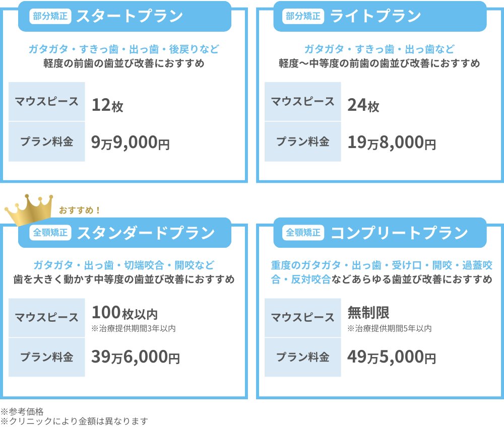Screen dimensions: 504x428
Task: Open the コンプリートプラン title
Action: coord(399,233)
